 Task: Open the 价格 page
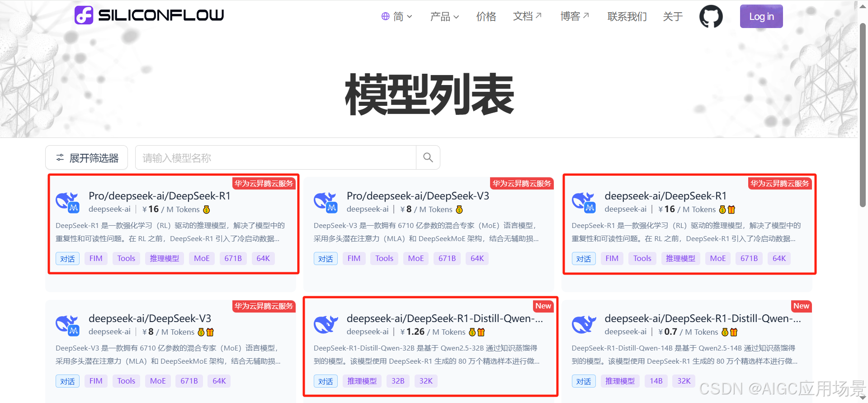pyautogui.click(x=486, y=16)
